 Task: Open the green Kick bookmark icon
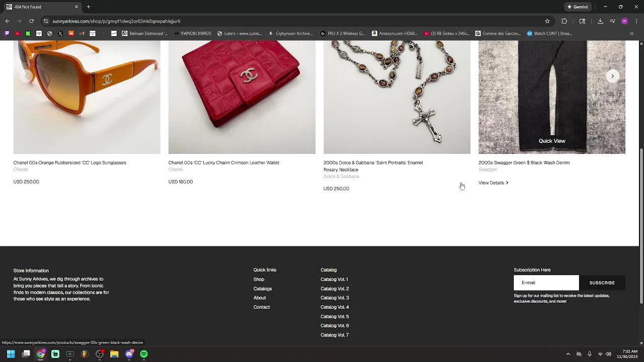coord(28,34)
